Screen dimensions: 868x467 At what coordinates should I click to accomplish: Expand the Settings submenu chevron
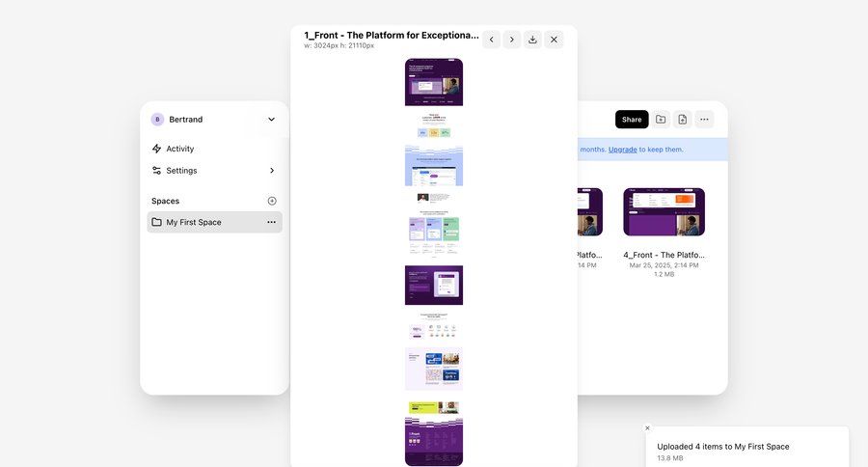(272, 171)
